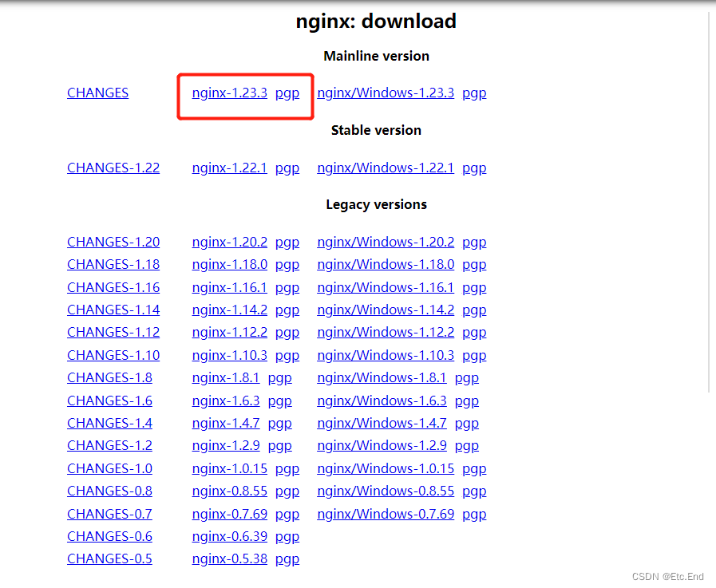The width and height of the screenshot is (716, 588).
Task: Open the mainline CHANGES link
Action: point(97,93)
